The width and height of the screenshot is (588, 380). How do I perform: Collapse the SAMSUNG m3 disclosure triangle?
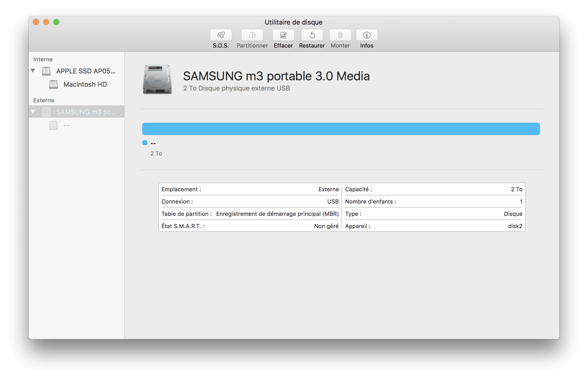coord(33,111)
